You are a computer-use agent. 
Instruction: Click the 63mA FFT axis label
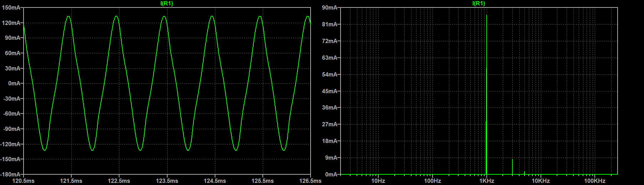tap(330, 58)
